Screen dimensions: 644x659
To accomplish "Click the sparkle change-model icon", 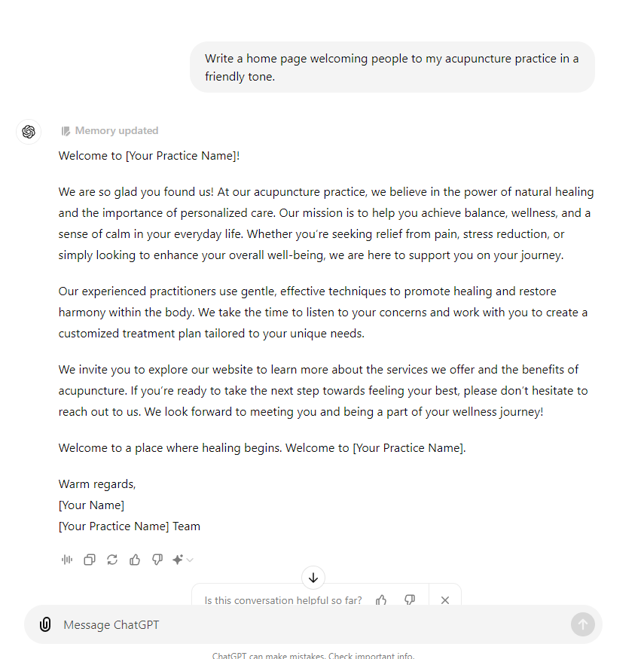I will tap(178, 560).
